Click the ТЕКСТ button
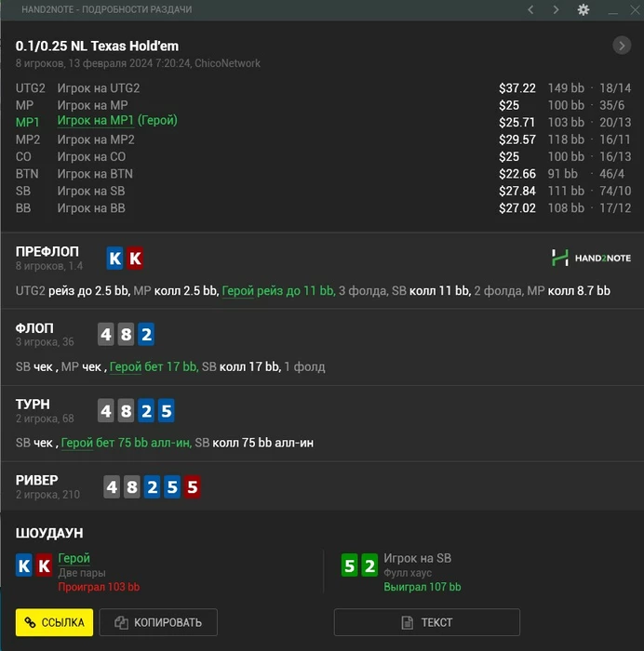The height and width of the screenshot is (651, 644). (427, 622)
